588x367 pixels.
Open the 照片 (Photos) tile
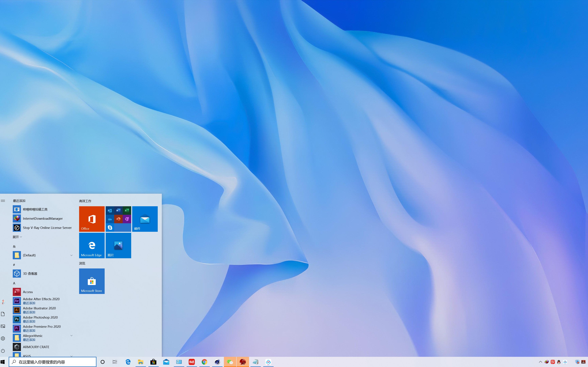(118, 245)
